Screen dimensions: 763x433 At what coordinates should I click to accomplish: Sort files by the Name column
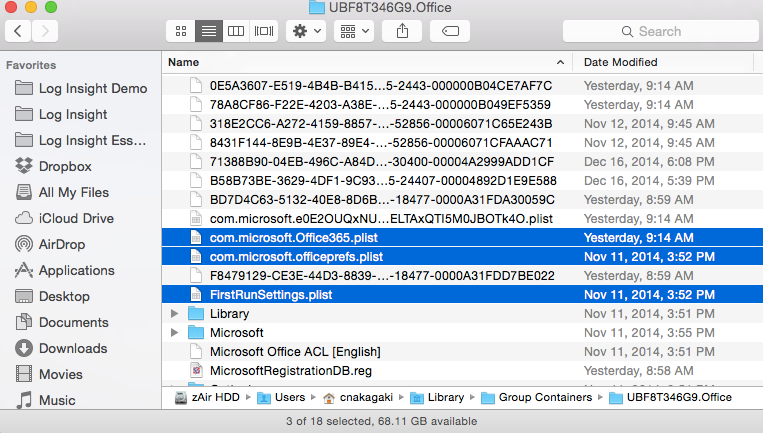(x=367, y=62)
